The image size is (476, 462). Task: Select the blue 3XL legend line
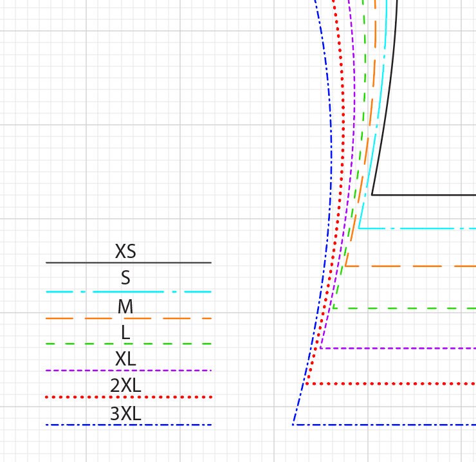[x=129, y=425]
